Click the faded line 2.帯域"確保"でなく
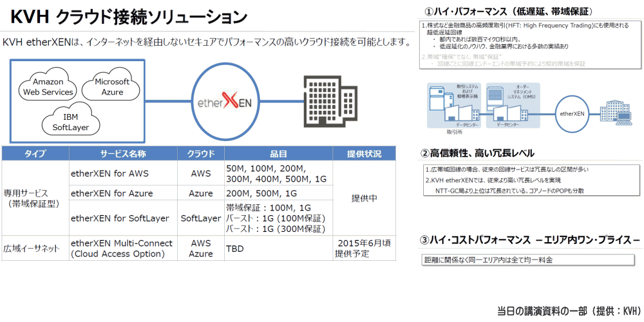The height and width of the screenshot is (322, 644). pos(463,57)
